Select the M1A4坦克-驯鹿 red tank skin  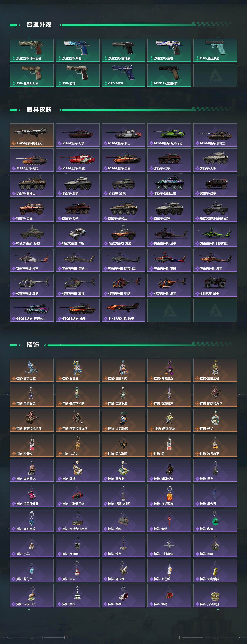point(77,160)
